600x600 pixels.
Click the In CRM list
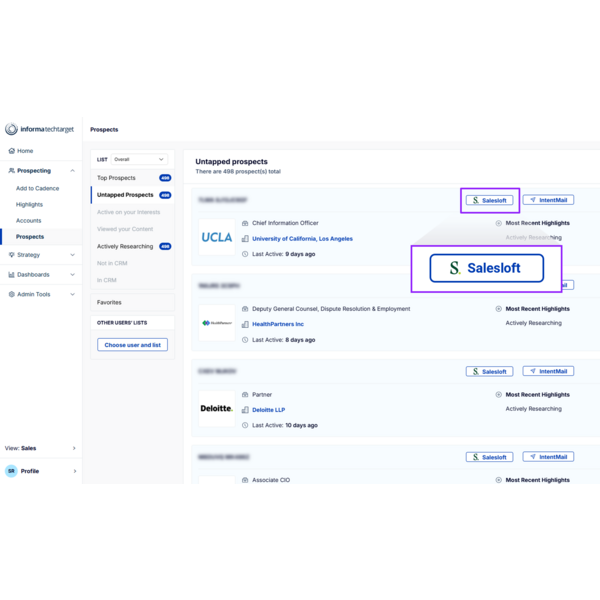pyautogui.click(x=107, y=280)
